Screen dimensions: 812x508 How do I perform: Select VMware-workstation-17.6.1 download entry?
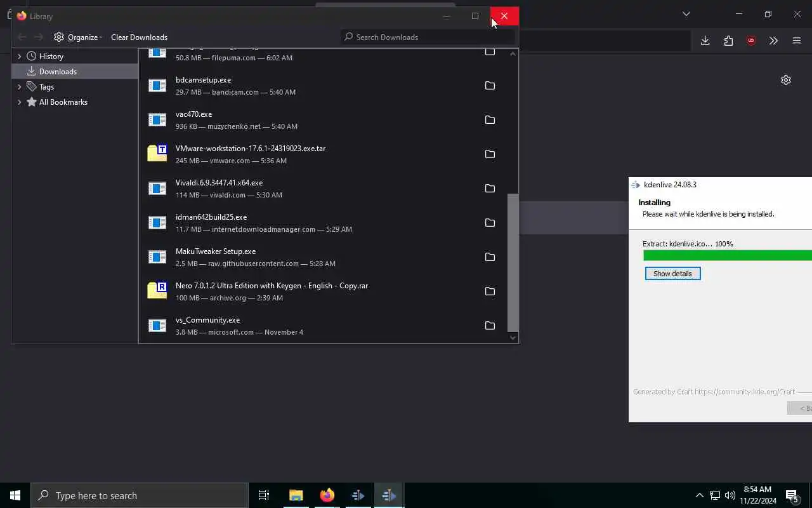click(324, 154)
